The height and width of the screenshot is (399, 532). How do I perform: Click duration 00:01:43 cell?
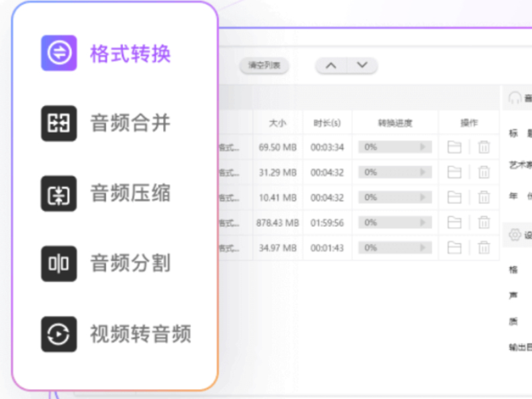pos(327,248)
